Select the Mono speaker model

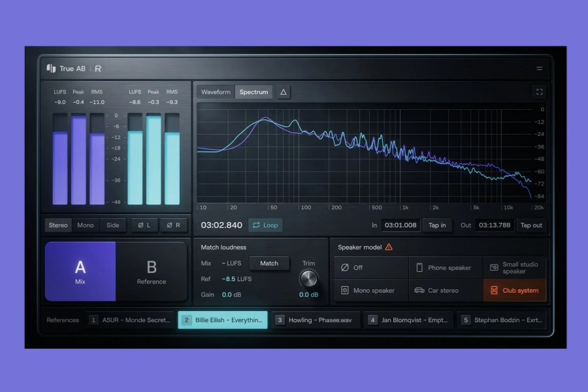click(x=371, y=290)
